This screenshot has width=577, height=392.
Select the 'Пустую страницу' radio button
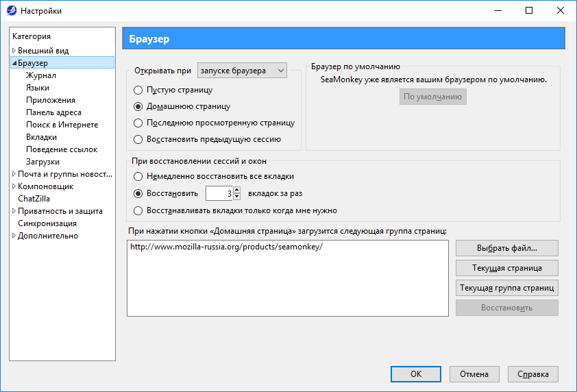tap(138, 90)
